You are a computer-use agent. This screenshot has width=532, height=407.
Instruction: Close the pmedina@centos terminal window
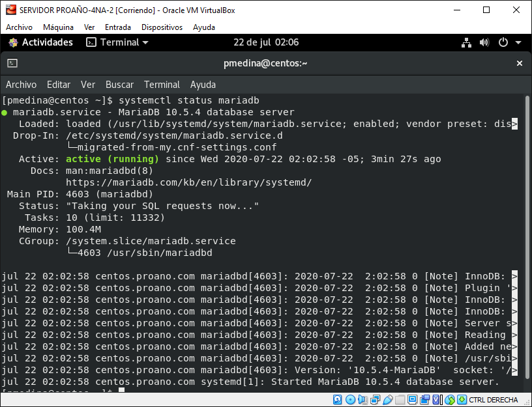pyautogui.click(x=520, y=63)
